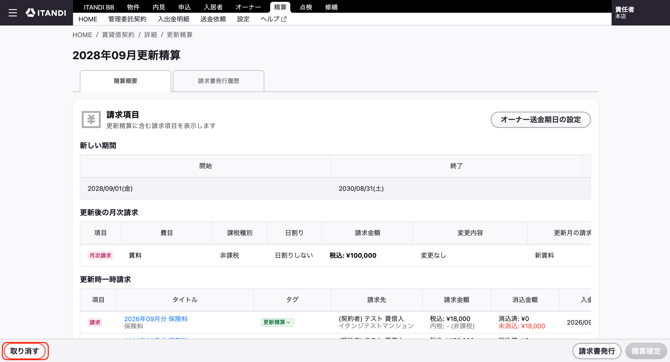Screen dimensions: 670x362
Task: Open the ITANDI BB top menu
Action: [x=99, y=7]
